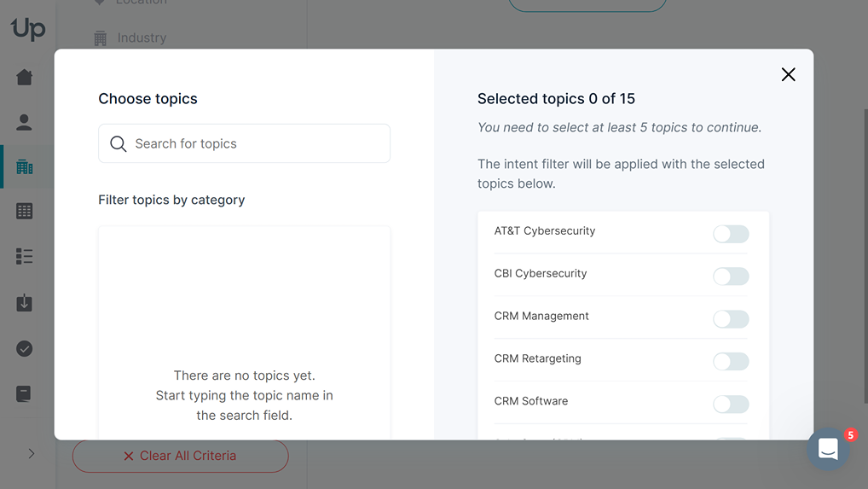Open the Home sidebar icon
The height and width of the screenshot is (489, 868).
(x=25, y=78)
